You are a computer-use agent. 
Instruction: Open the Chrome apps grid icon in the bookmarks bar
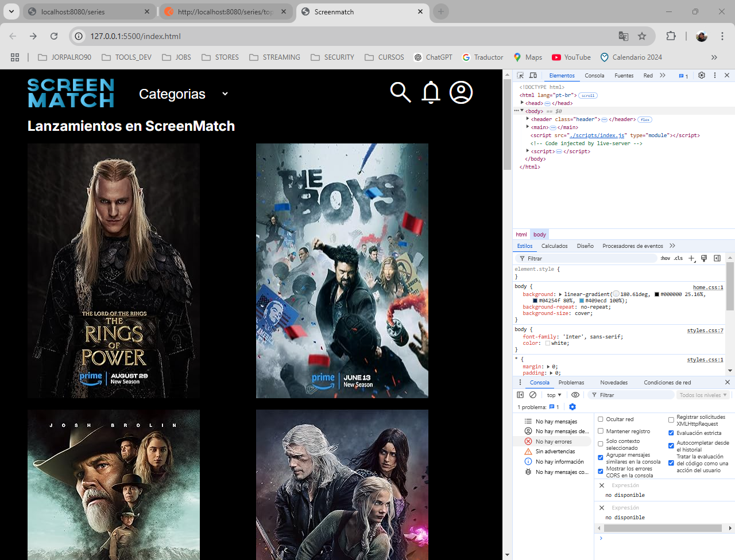[15, 57]
